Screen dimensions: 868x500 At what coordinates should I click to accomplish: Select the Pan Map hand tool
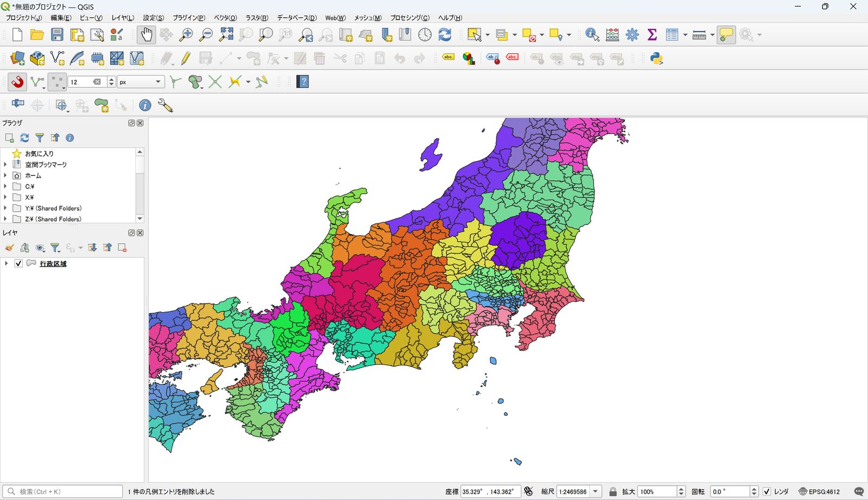pos(146,35)
